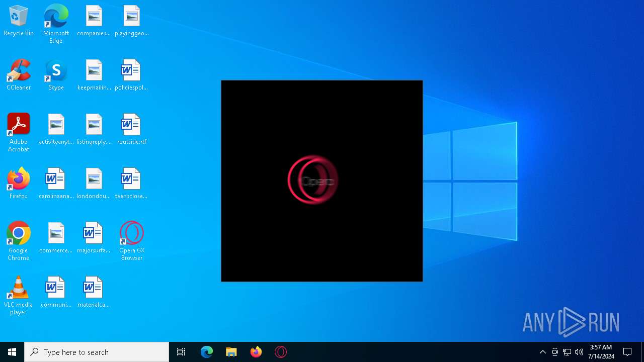Select the londondou image file icon
The height and width of the screenshot is (362, 644).
point(94,184)
